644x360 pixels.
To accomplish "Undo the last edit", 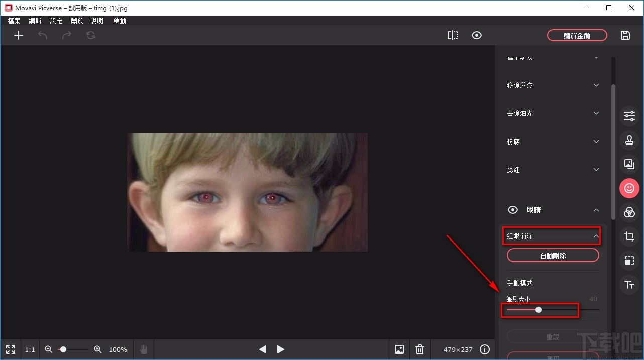I will tap(43, 35).
